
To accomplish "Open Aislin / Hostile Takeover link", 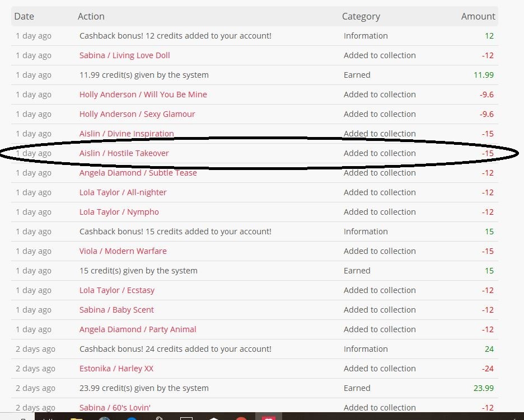I will point(124,153).
